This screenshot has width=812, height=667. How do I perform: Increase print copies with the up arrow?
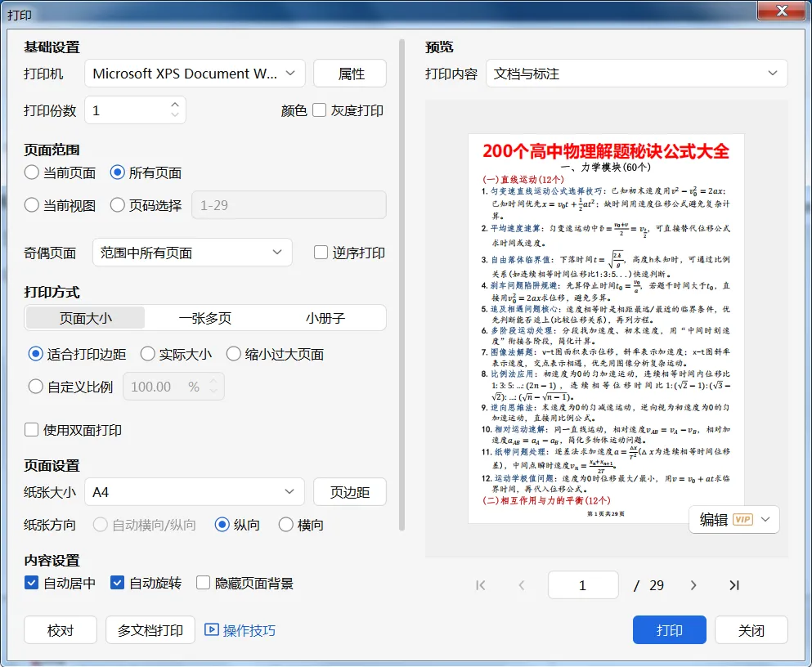175,104
